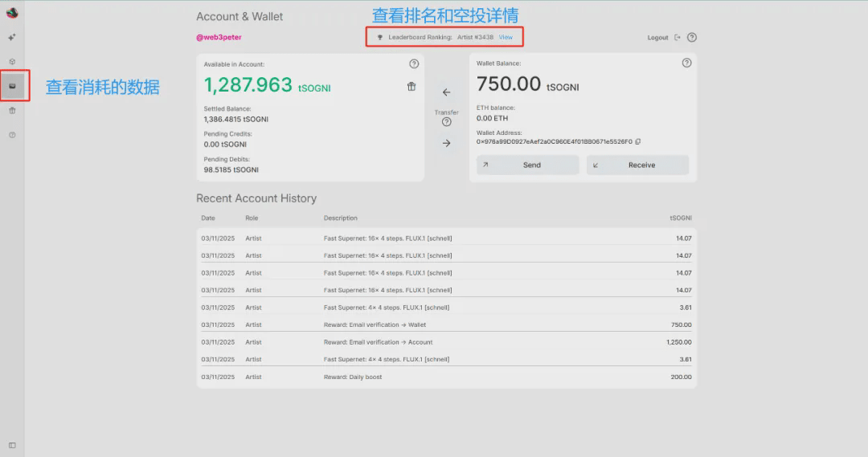This screenshot has height=457, width=868.
Task: Click the gift icon in Available in Account card
Action: (411, 87)
